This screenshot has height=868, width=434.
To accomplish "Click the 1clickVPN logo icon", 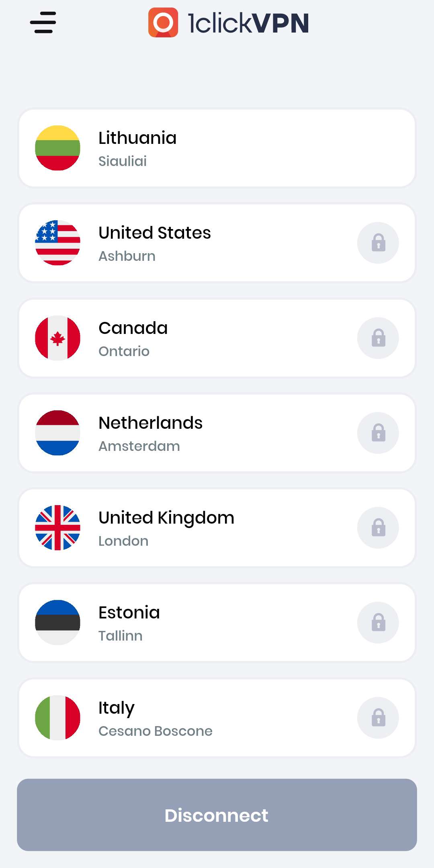I will coord(163,23).
